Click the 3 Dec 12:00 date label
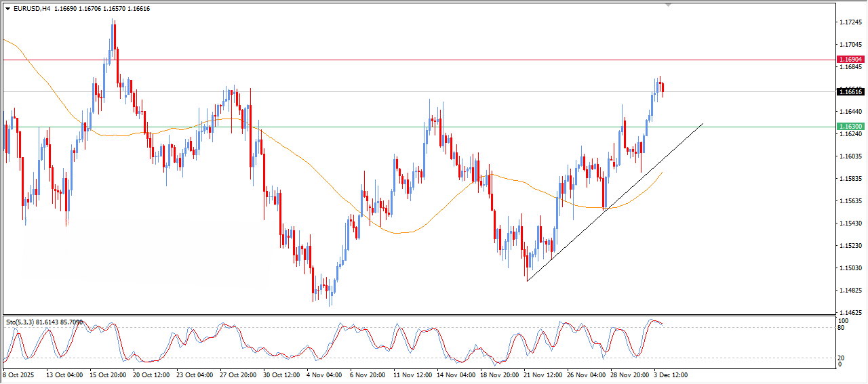Viewport: 868px width, 384px height. click(670, 374)
